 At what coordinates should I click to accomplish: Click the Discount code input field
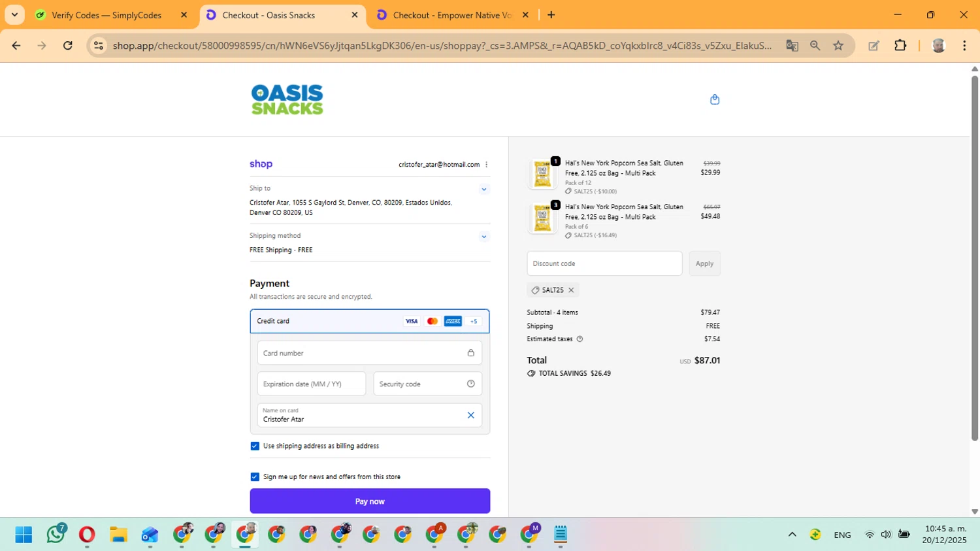(x=604, y=263)
